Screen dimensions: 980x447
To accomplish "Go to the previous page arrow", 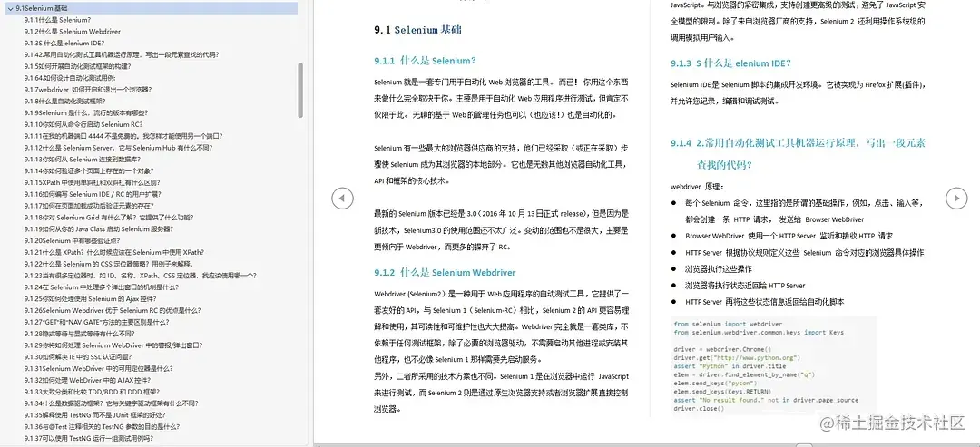I will 341,199.
